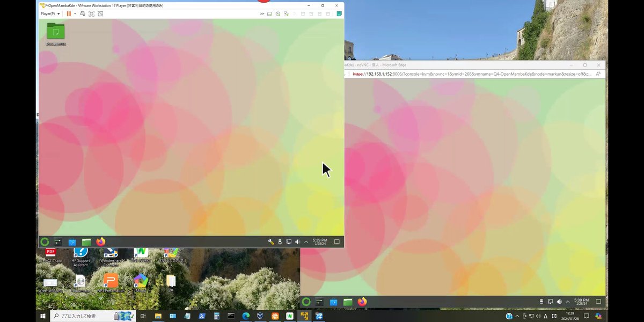Click show desktop button in the VMware guest panel

337,242
